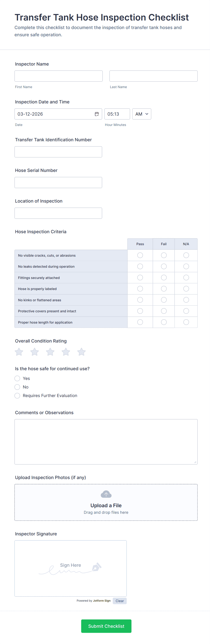Rate overall condition two stars

(35, 352)
